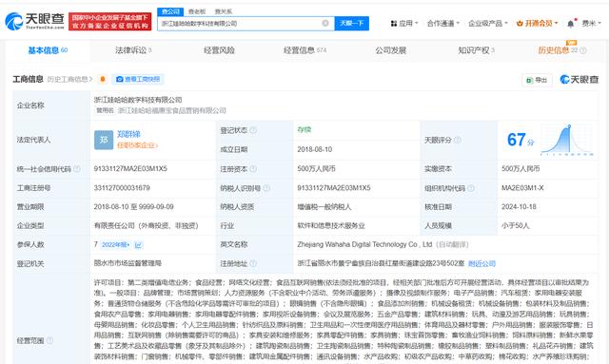This screenshot has height=364, width=609.
Task: Click the 任职5家企业 link
Action: [137, 145]
